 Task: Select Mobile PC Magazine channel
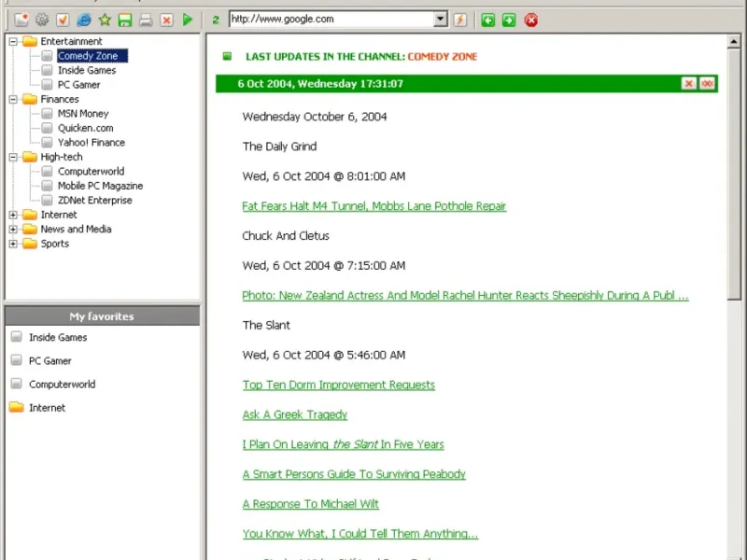tap(101, 186)
